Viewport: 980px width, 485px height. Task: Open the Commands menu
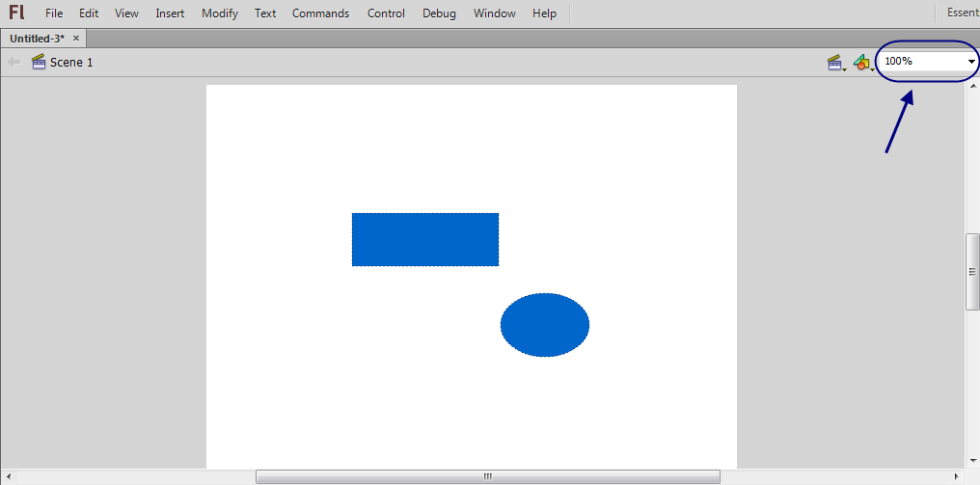(x=320, y=13)
